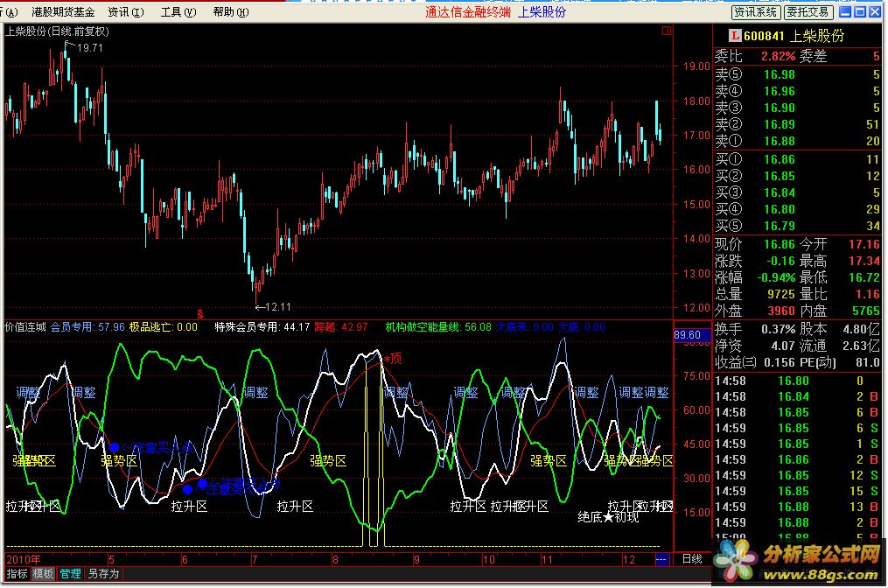Open the 工具(V) menu
Screen dimensions: 888x588
[x=178, y=12]
